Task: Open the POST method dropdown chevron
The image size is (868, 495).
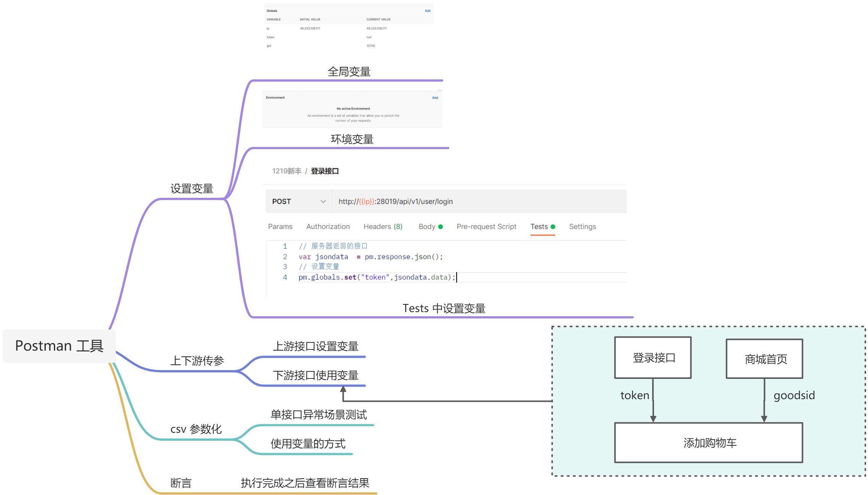Action: tap(323, 202)
